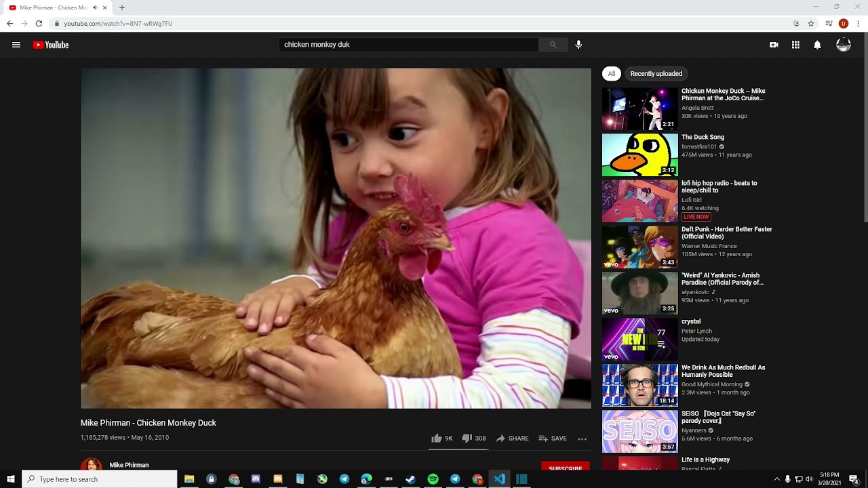
Task: Open the Mike Phirman channel name link
Action: click(x=129, y=465)
